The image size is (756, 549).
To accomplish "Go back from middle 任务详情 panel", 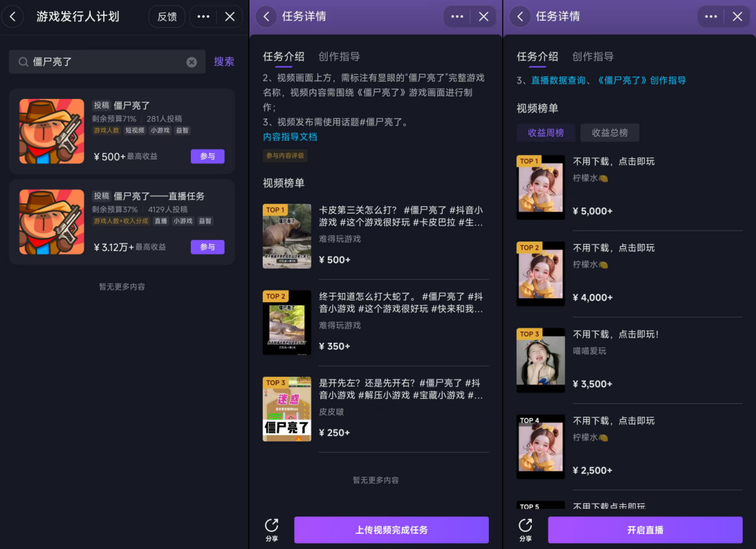I will pyautogui.click(x=266, y=16).
